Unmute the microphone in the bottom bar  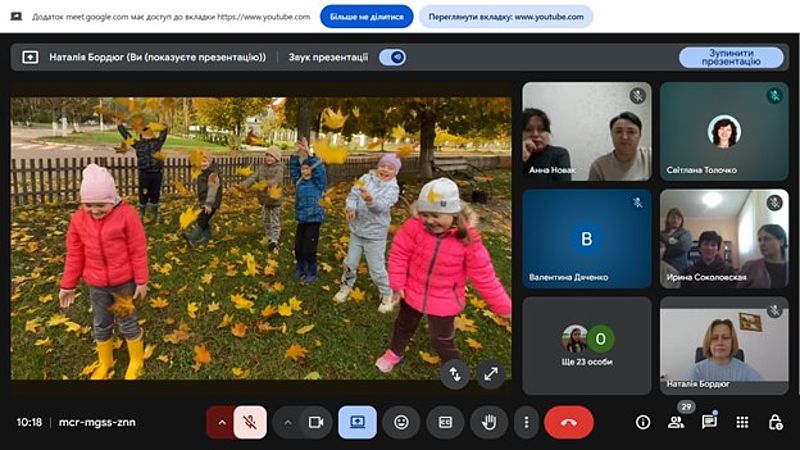(250, 422)
